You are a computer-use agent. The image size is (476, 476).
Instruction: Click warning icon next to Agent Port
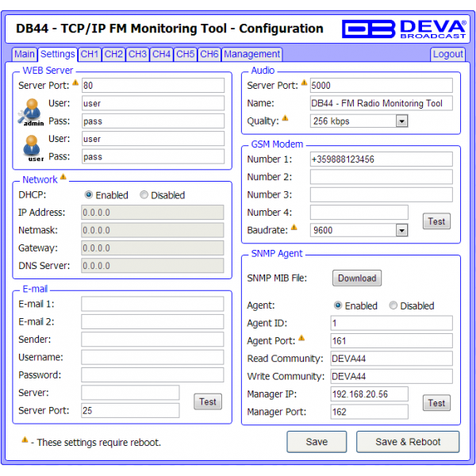click(301, 338)
